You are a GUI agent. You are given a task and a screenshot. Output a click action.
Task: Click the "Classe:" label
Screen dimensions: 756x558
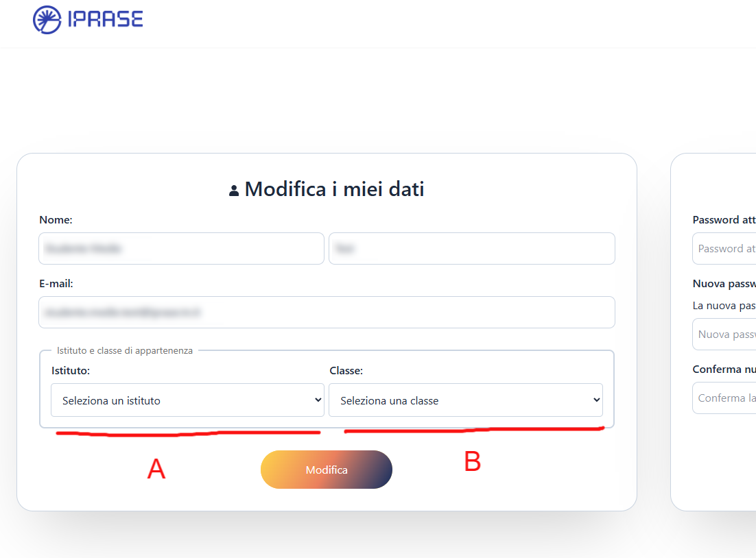[346, 371]
